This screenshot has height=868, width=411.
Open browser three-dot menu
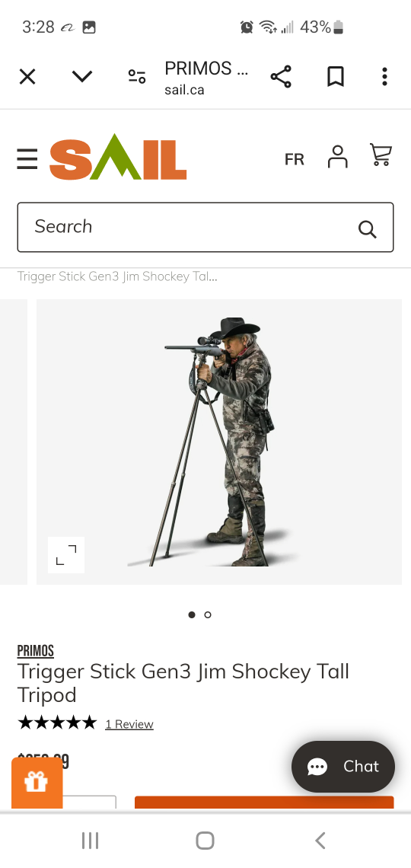coord(384,76)
